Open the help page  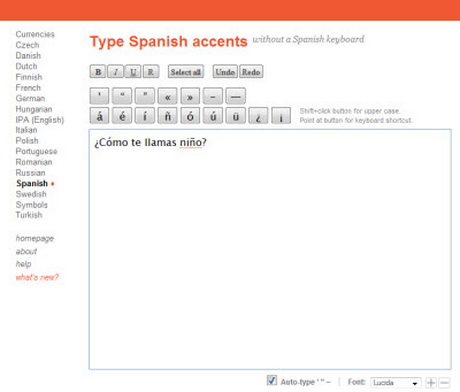pos(23,264)
